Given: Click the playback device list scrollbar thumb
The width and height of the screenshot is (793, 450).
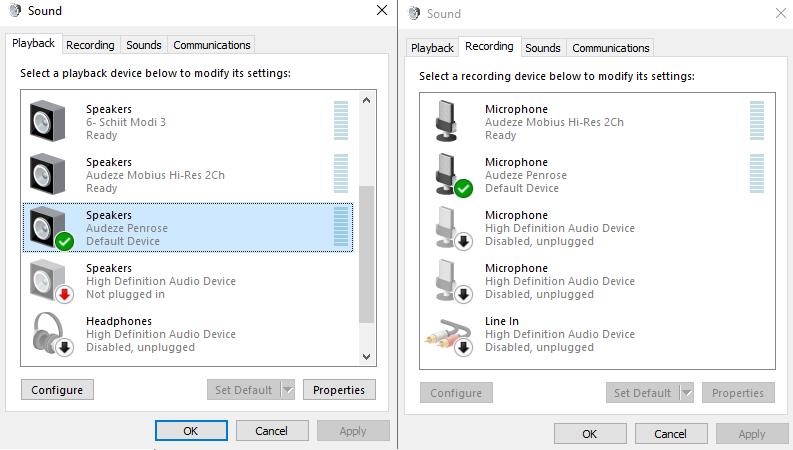Looking at the screenshot, I should pyautogui.click(x=367, y=254).
